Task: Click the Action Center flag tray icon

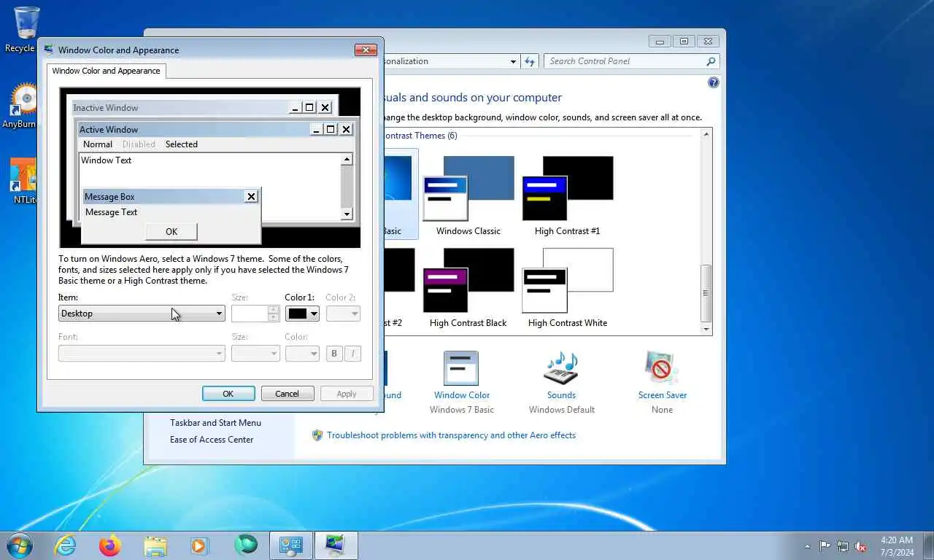Action: click(x=825, y=546)
